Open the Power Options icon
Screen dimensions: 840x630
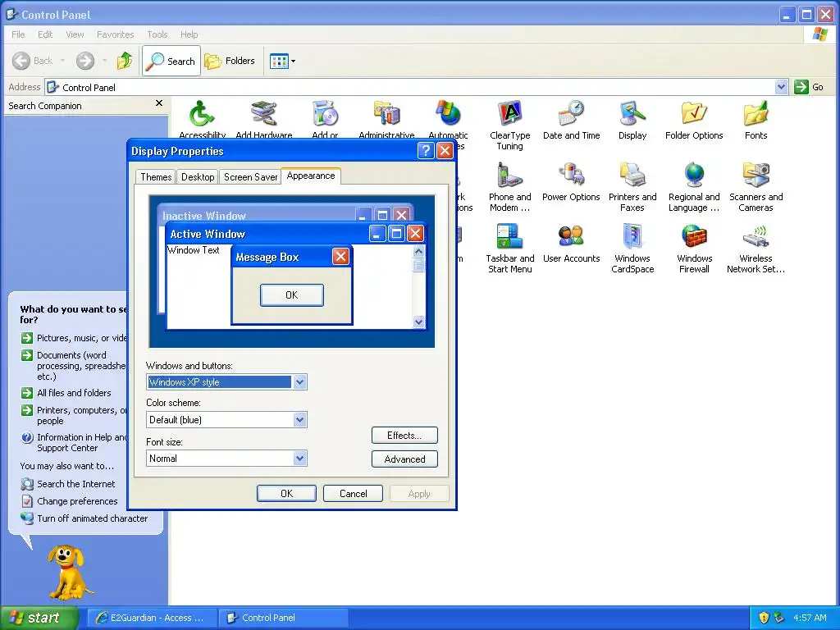coord(571,182)
